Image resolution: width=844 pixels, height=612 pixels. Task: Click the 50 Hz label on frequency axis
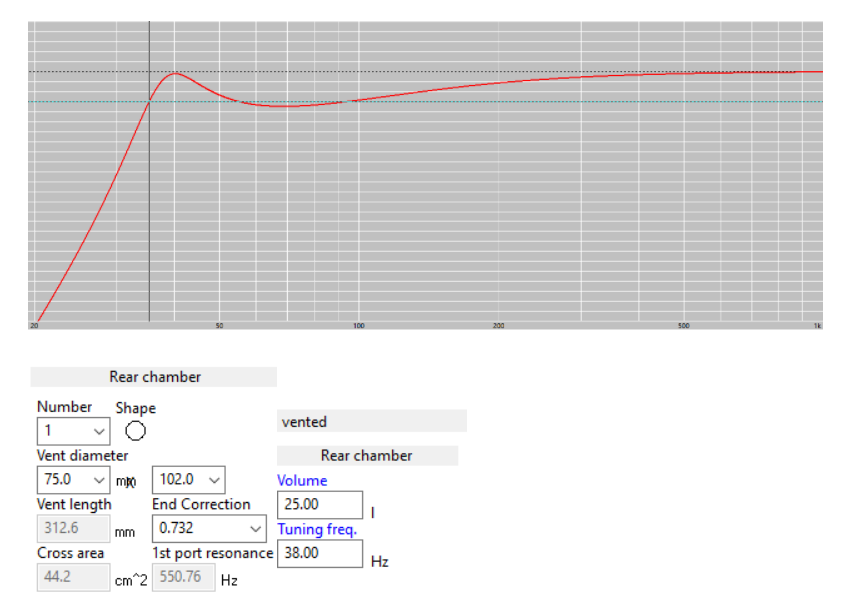tap(219, 326)
